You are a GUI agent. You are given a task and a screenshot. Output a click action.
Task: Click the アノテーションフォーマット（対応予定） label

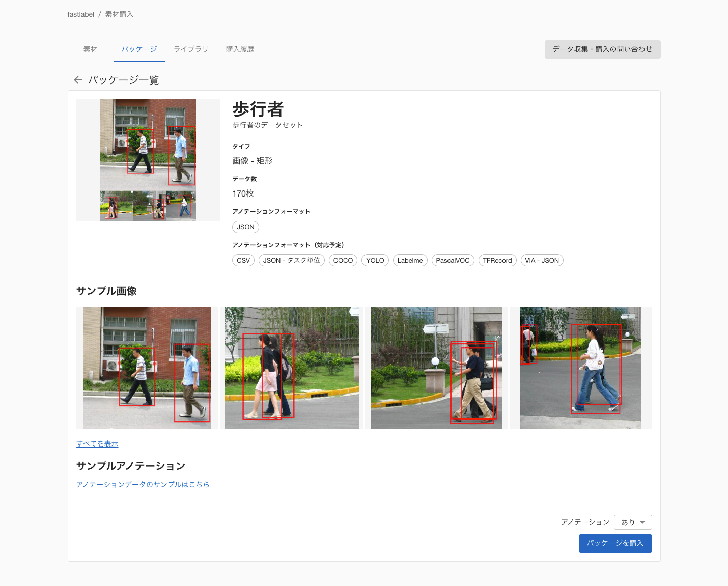pos(288,245)
